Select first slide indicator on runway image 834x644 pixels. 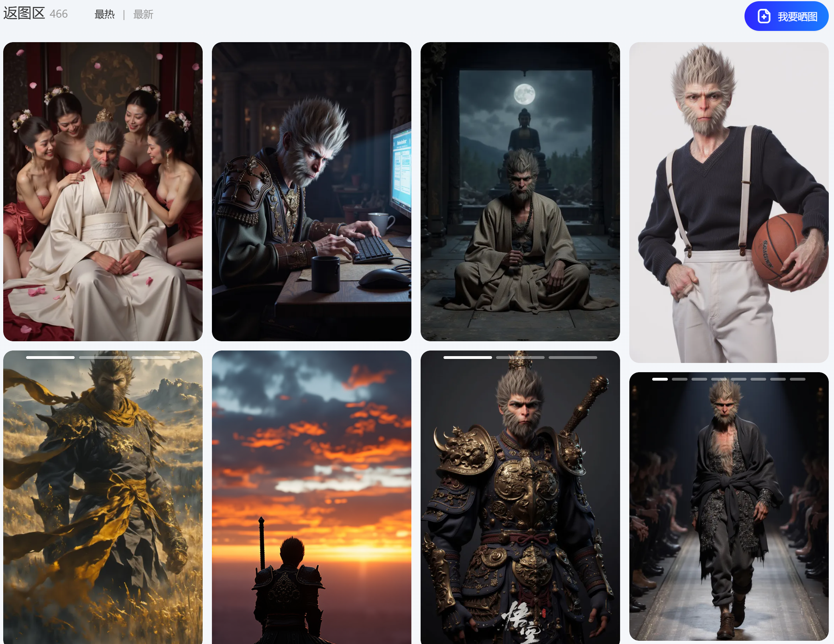(x=660, y=379)
